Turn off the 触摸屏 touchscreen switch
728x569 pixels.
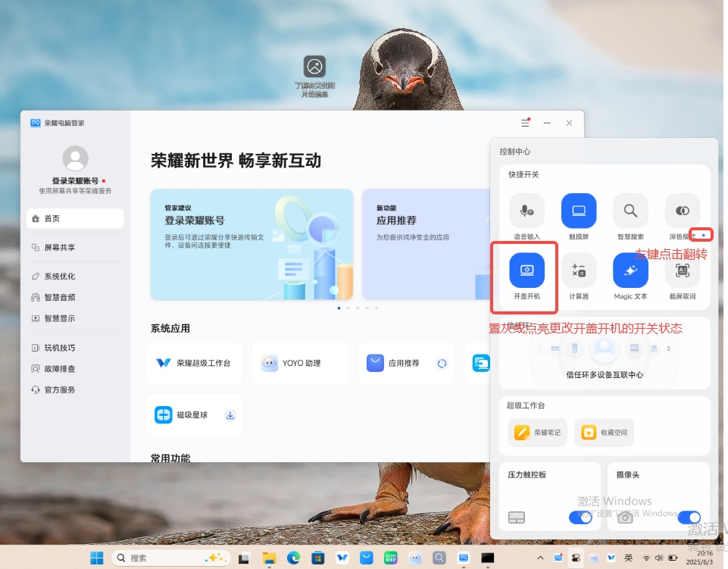click(x=579, y=211)
